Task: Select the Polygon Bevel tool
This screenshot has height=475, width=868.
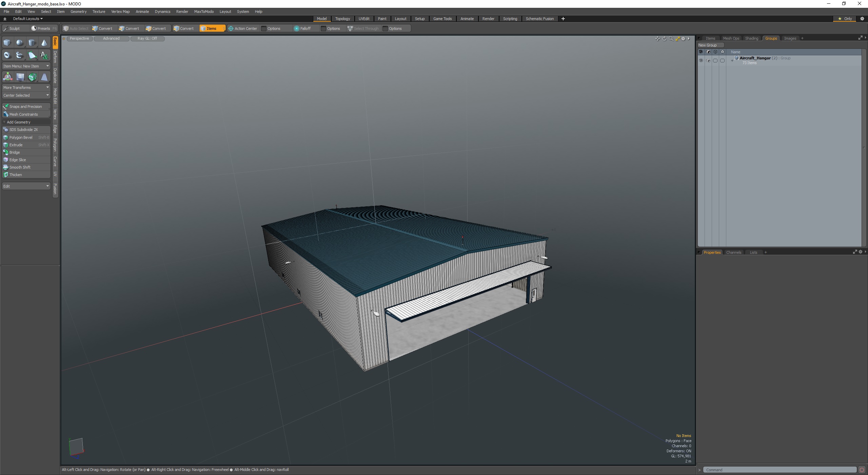Action: coord(20,137)
